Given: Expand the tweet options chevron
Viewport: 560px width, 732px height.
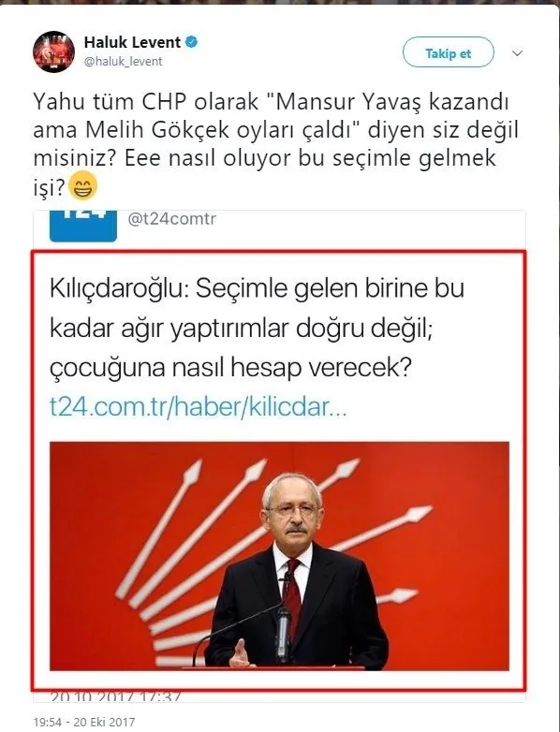Looking at the screenshot, I should (517, 53).
